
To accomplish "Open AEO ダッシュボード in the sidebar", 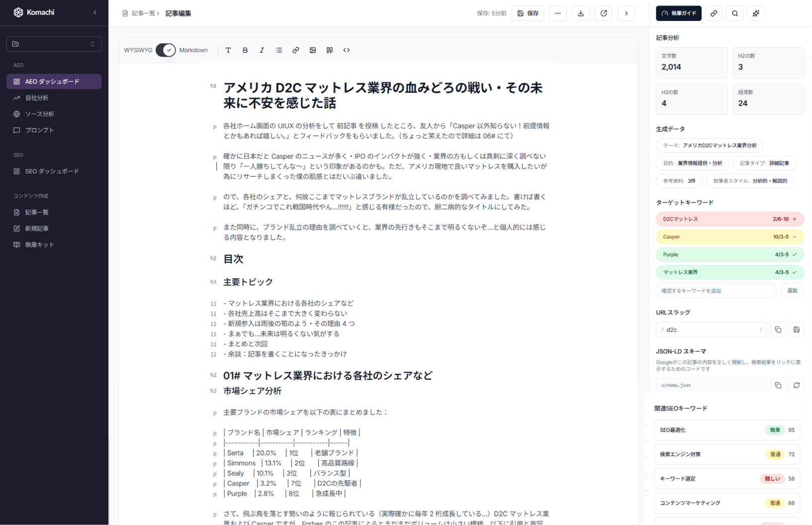I will 54,82.
